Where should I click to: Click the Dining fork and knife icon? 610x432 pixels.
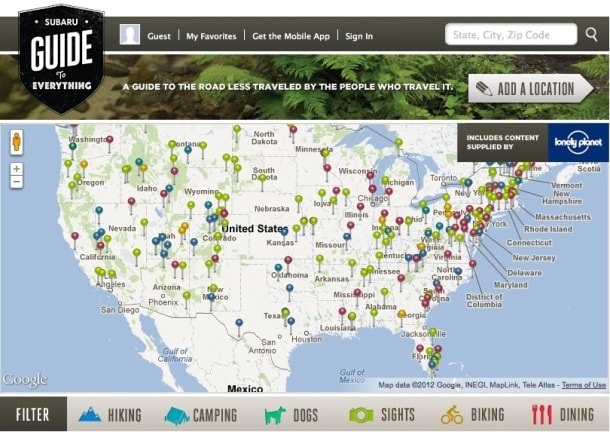tap(542, 415)
